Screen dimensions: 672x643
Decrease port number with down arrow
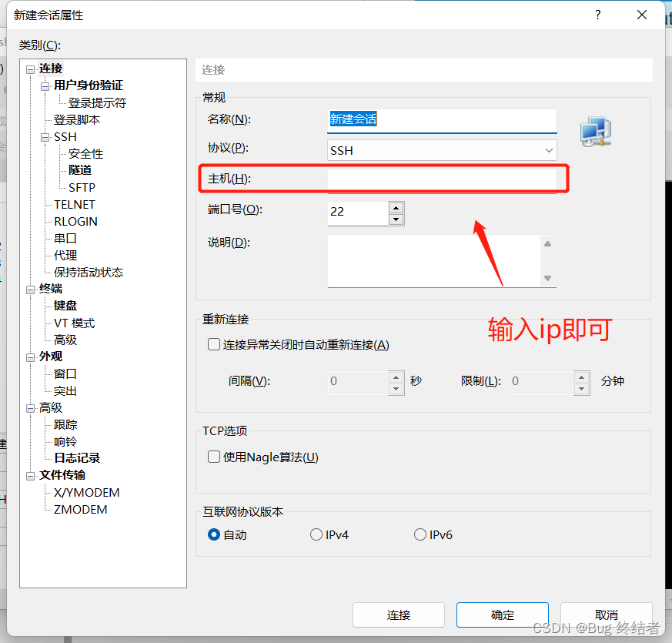(396, 219)
